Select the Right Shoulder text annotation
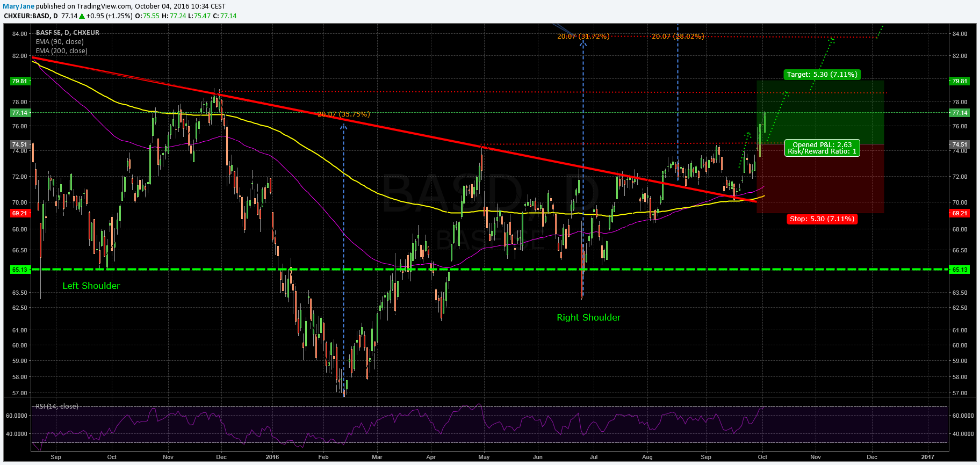 click(x=589, y=318)
